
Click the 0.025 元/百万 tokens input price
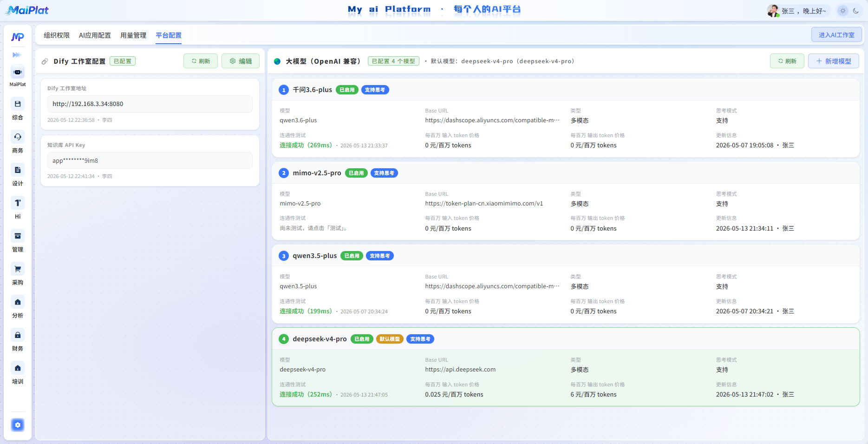[454, 394]
